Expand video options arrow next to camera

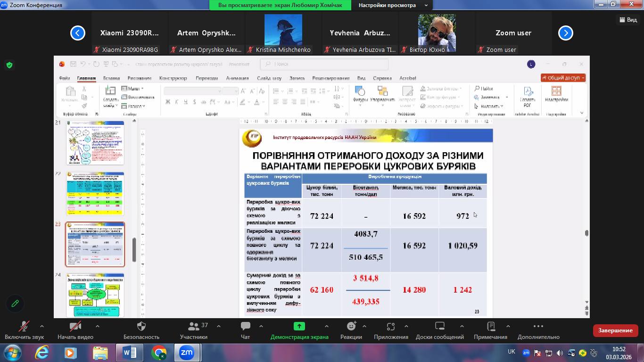tap(98, 326)
